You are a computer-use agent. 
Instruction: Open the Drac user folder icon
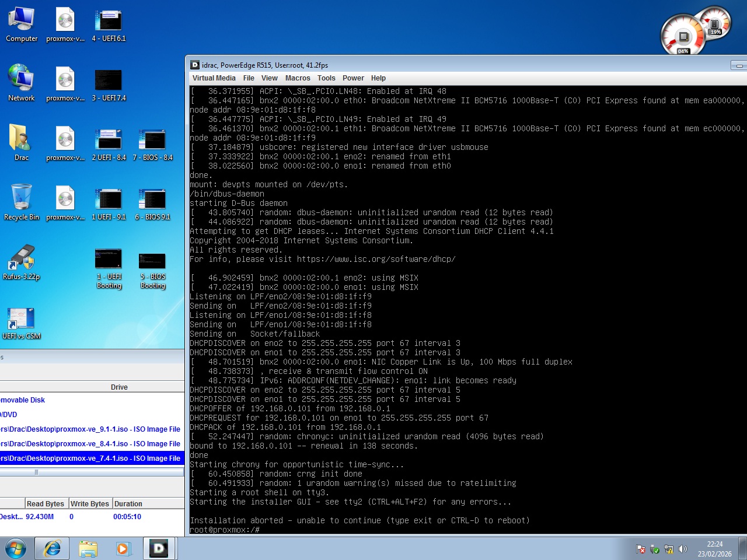(x=22, y=143)
